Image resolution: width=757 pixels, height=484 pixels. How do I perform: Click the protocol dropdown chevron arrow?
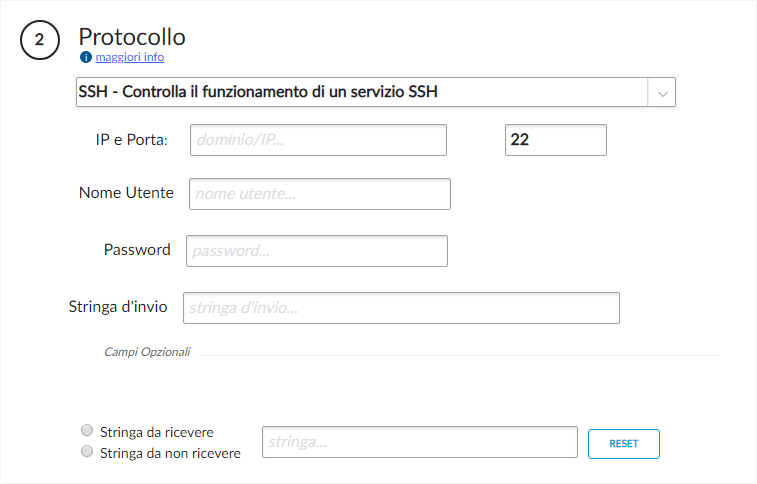pos(662,93)
